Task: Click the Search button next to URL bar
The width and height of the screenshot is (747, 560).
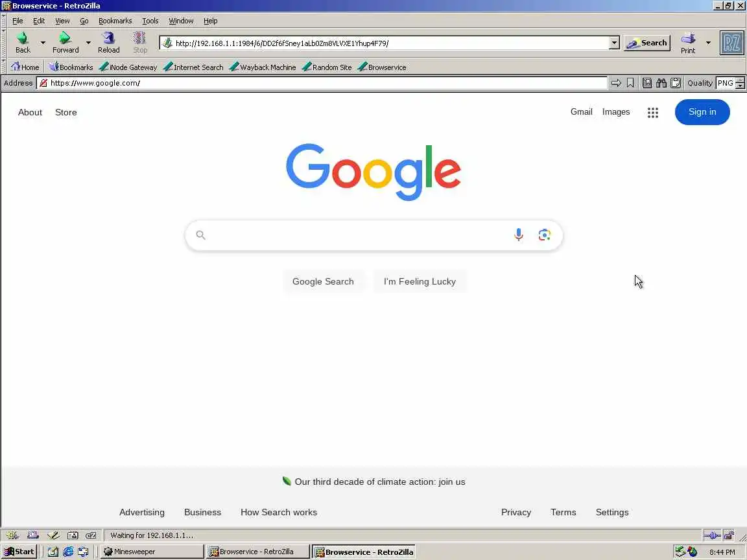Action: (646, 43)
